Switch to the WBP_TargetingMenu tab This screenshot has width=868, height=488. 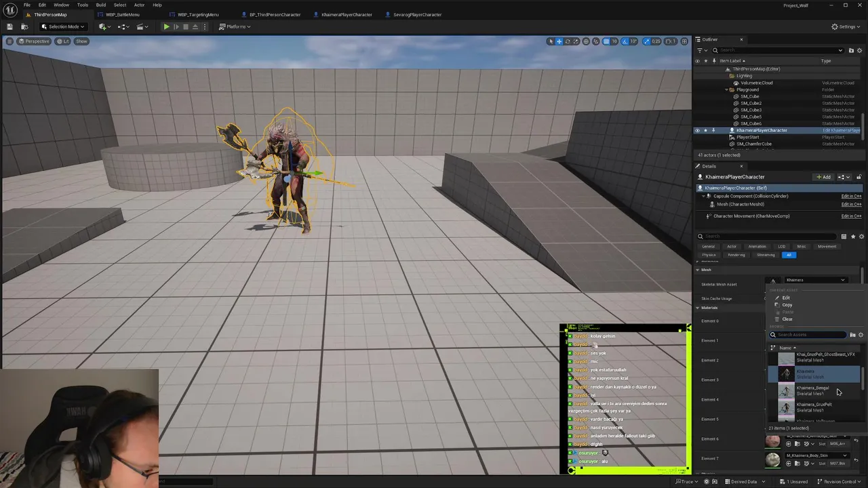pos(198,14)
